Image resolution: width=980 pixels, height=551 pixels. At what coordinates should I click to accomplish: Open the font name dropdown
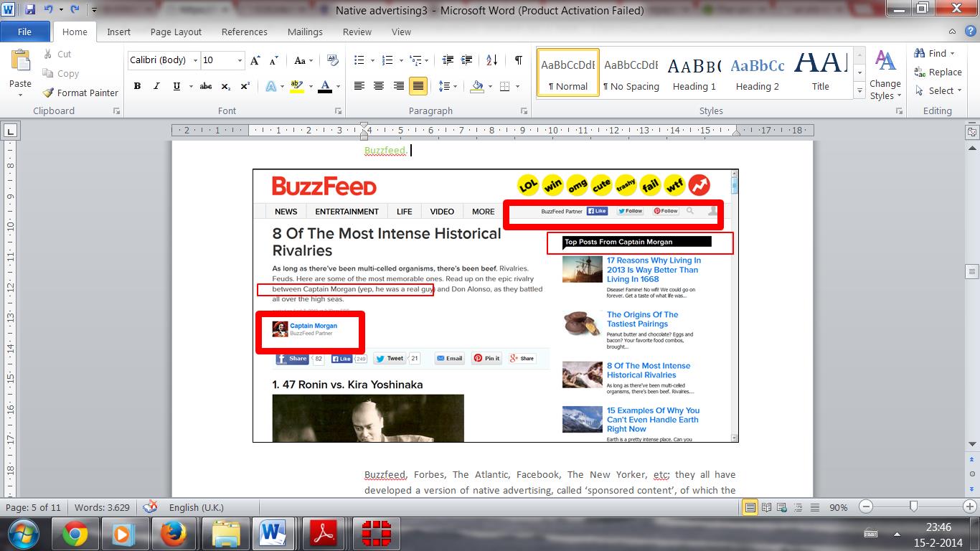pyautogui.click(x=195, y=60)
